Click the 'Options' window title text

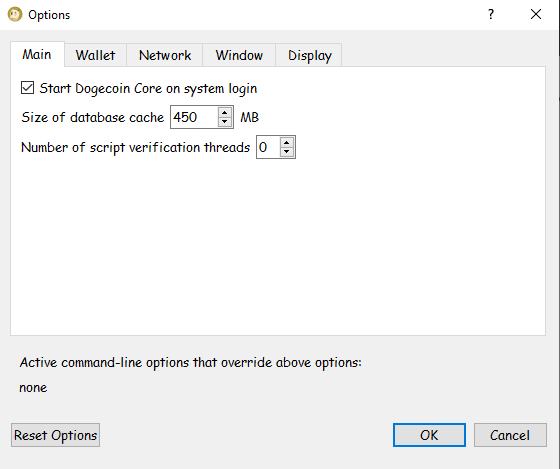click(x=49, y=15)
